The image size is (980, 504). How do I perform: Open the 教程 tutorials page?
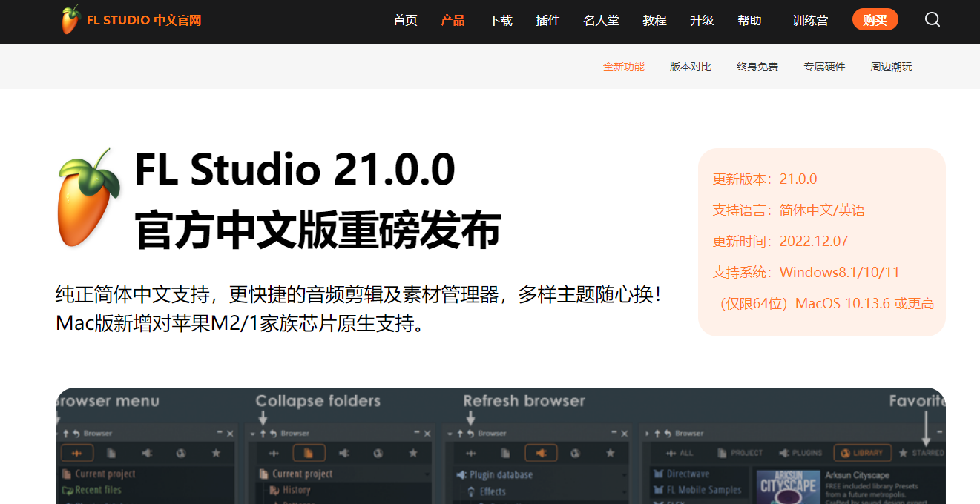coord(654,21)
